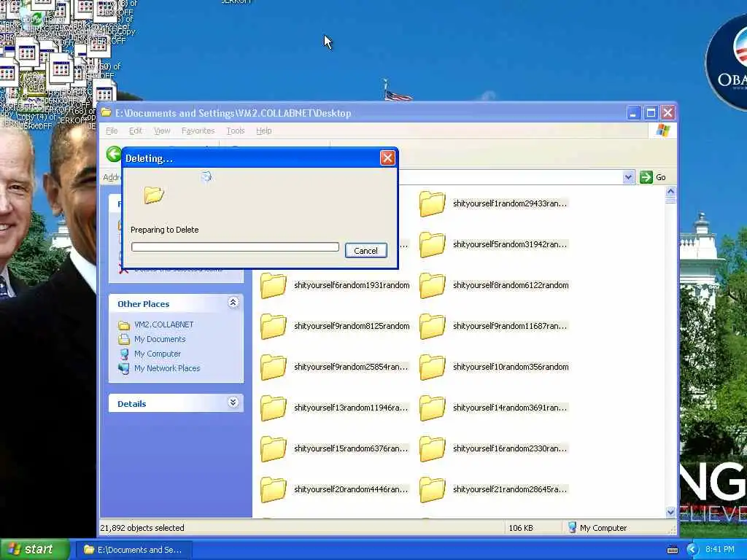Close the Deleting dialog with the X
Image resolution: width=747 pixels, height=560 pixels.
coord(387,158)
